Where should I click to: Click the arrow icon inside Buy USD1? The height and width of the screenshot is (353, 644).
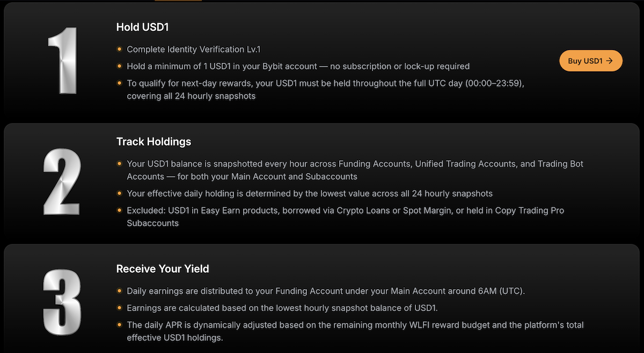pyautogui.click(x=609, y=61)
